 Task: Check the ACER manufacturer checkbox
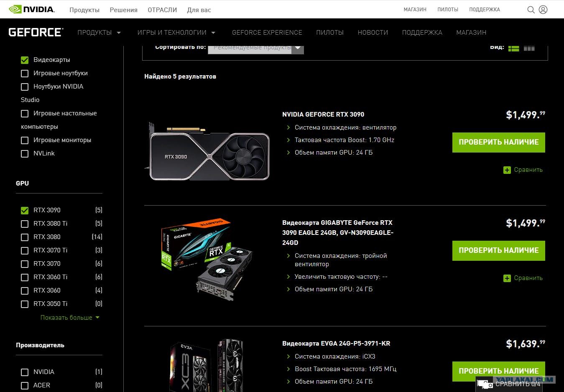click(25, 386)
